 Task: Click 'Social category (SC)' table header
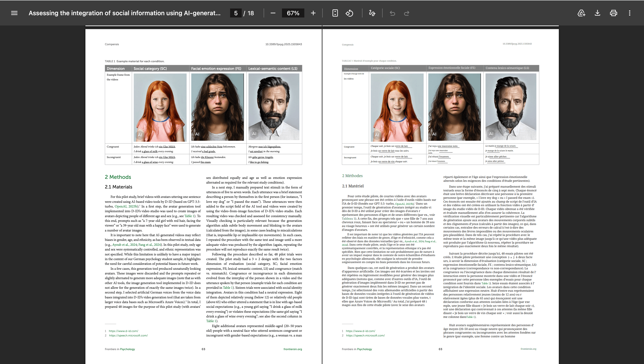pos(150,68)
